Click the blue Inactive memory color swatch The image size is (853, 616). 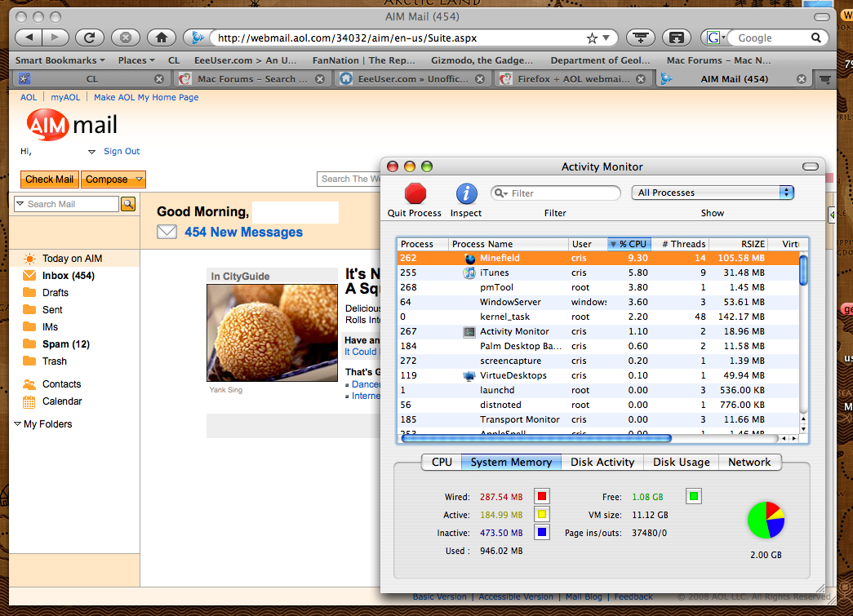click(542, 532)
